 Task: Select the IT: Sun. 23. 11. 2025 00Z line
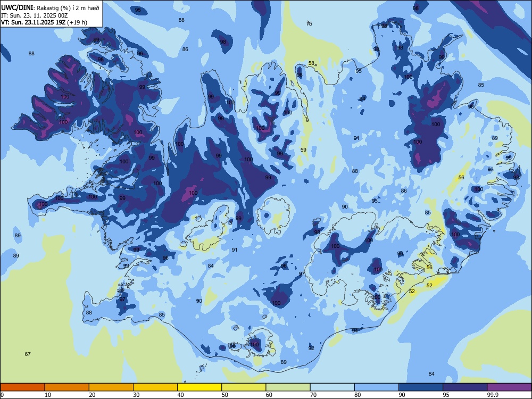pos(34,15)
